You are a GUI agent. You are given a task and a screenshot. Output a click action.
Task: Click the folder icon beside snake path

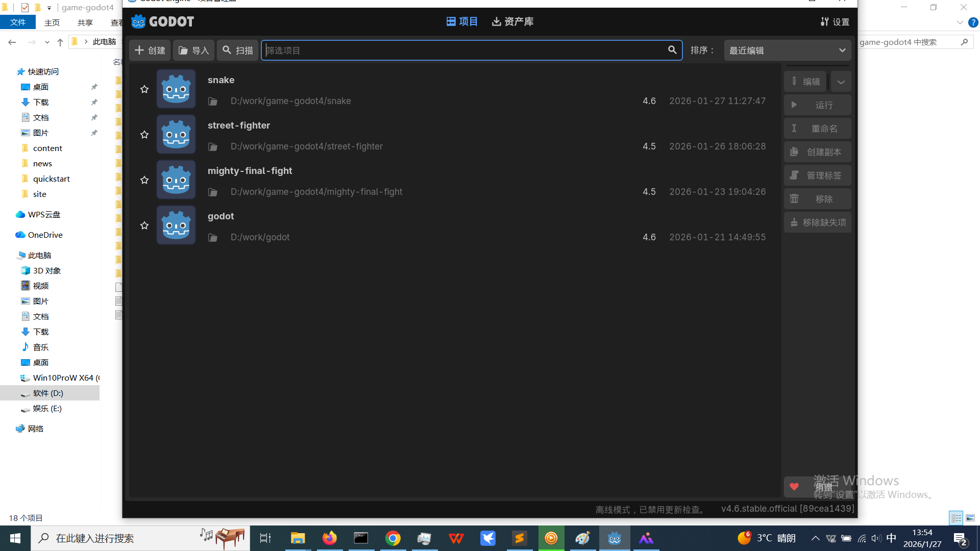click(213, 102)
